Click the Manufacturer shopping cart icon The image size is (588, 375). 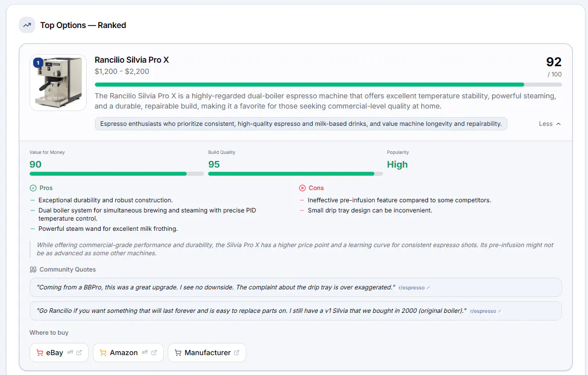click(178, 353)
